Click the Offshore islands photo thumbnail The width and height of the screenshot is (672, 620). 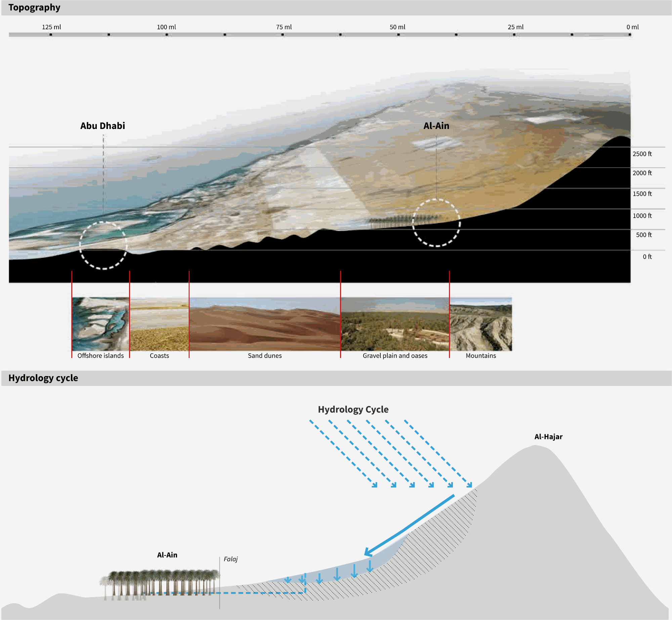click(x=100, y=324)
